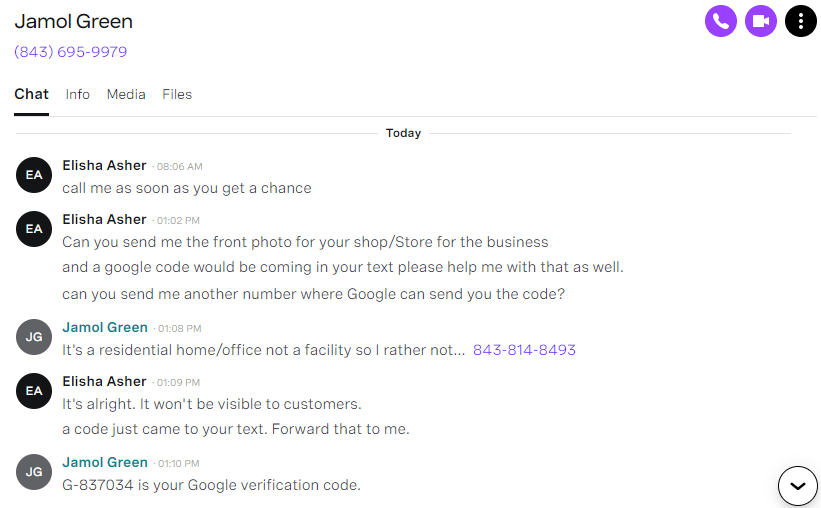The height and width of the screenshot is (508, 821).
Task: Switch to the Chat tab
Action: (31, 94)
